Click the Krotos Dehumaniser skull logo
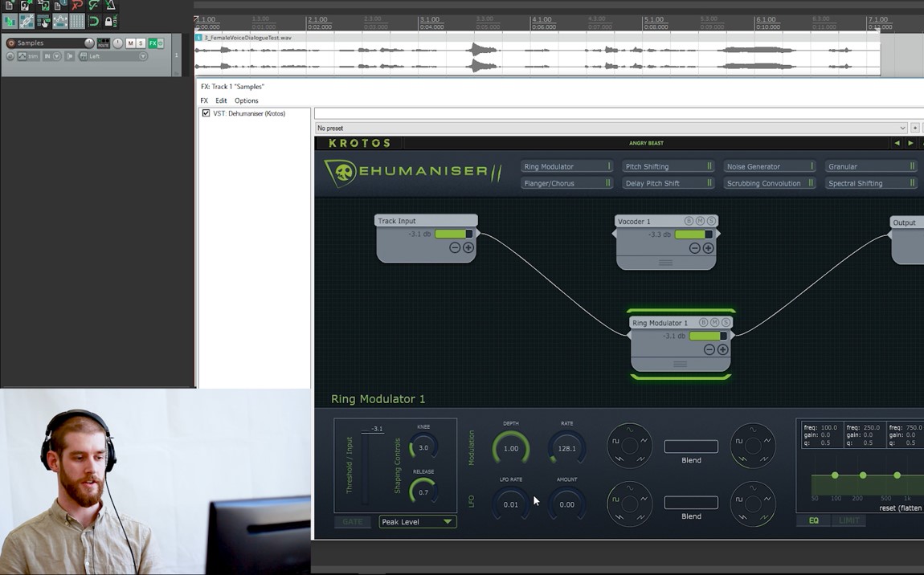 341,173
